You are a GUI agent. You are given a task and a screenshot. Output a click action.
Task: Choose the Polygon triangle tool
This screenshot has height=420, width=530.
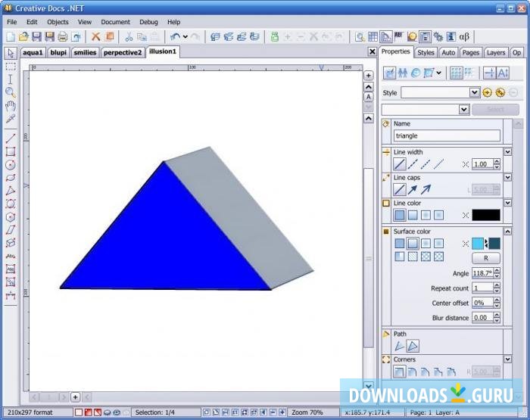coord(11,191)
